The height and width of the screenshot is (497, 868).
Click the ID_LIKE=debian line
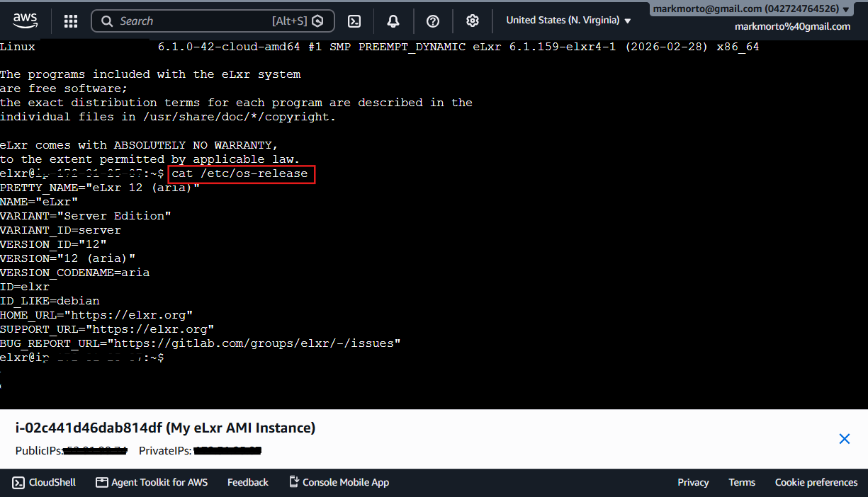50,301
